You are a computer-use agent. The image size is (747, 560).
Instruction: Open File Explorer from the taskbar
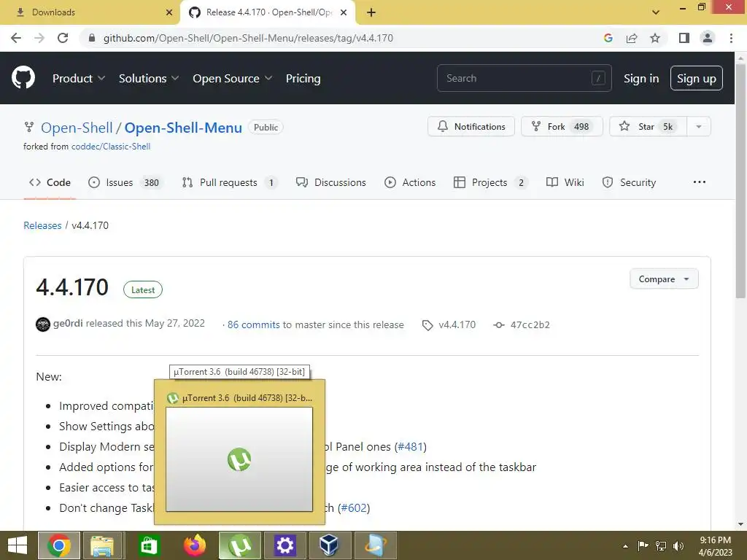[102, 545]
